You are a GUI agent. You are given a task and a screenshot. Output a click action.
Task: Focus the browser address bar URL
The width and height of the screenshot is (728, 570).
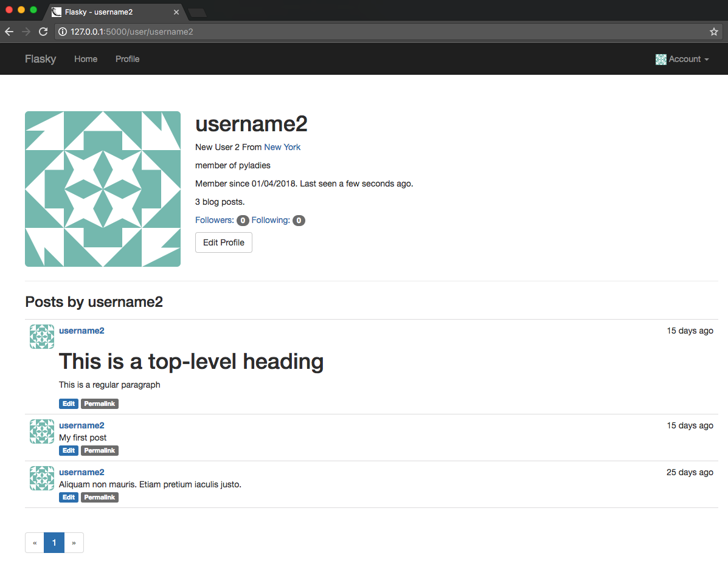click(x=365, y=32)
